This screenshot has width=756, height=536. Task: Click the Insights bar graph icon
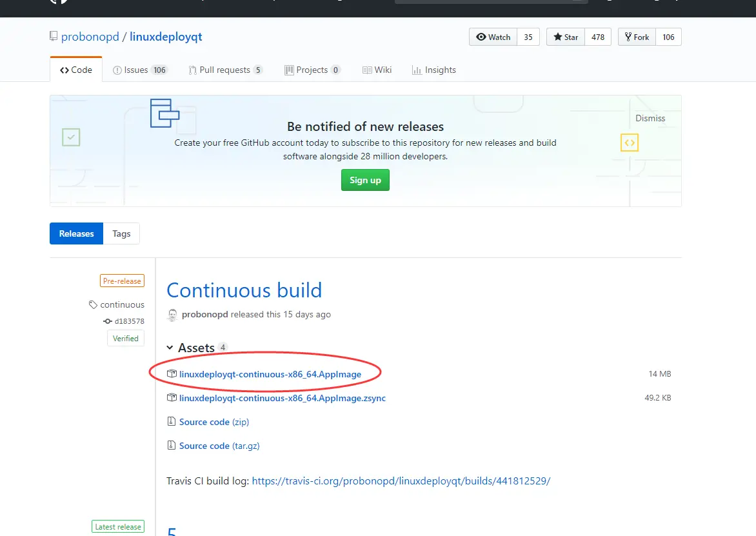click(417, 70)
